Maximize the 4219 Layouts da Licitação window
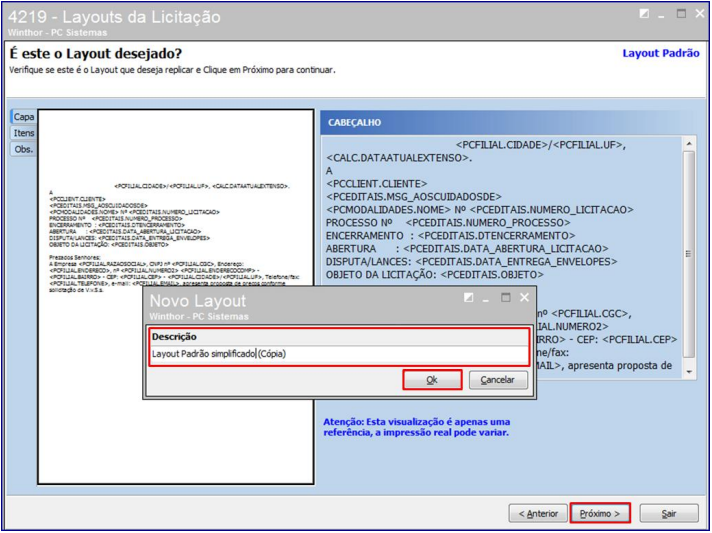This screenshot has height=533, width=712. tap(681, 14)
